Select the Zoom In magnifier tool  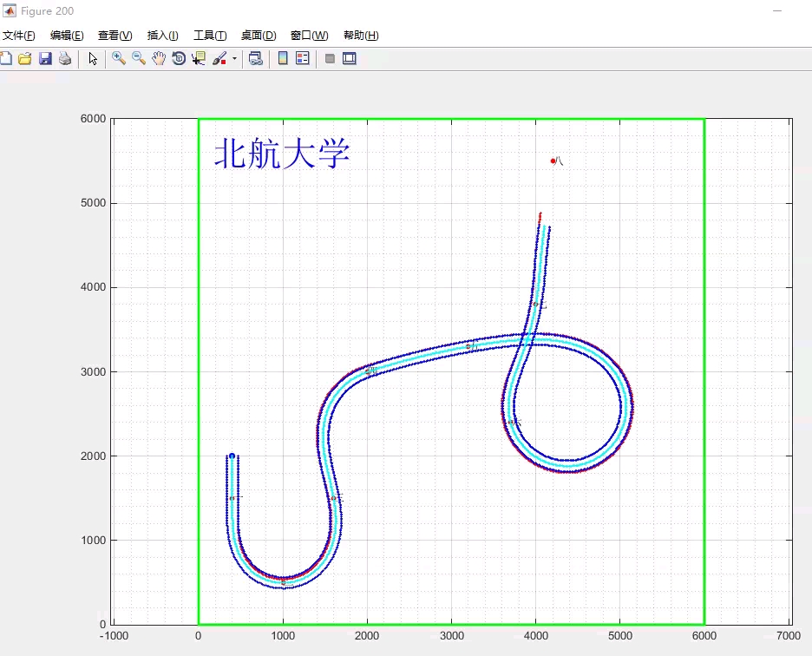point(118,58)
